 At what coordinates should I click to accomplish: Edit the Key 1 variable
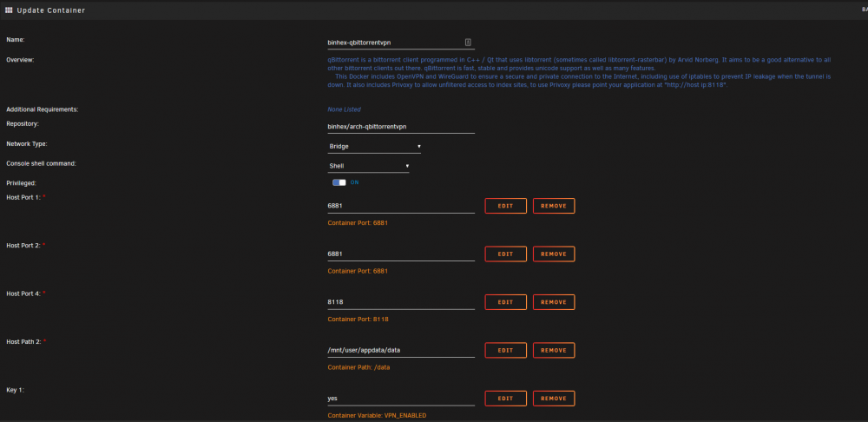505,399
